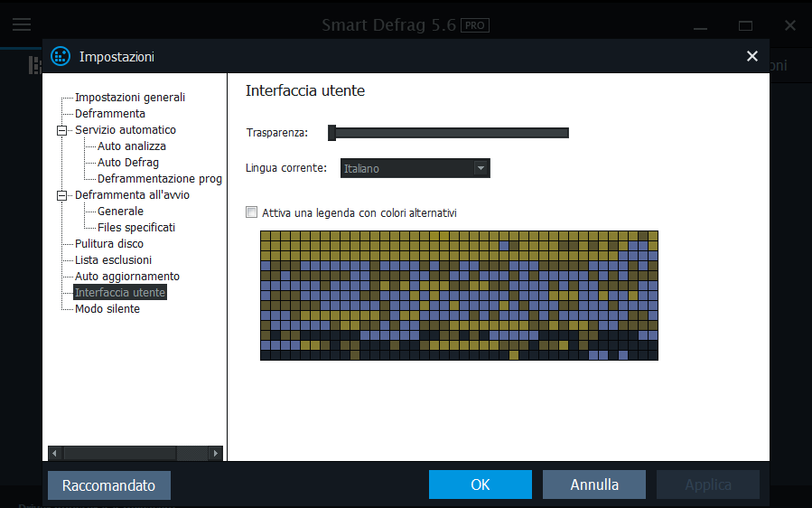Select Deframmenta in the settings tree
This screenshot has height=508, width=812.
(x=110, y=114)
